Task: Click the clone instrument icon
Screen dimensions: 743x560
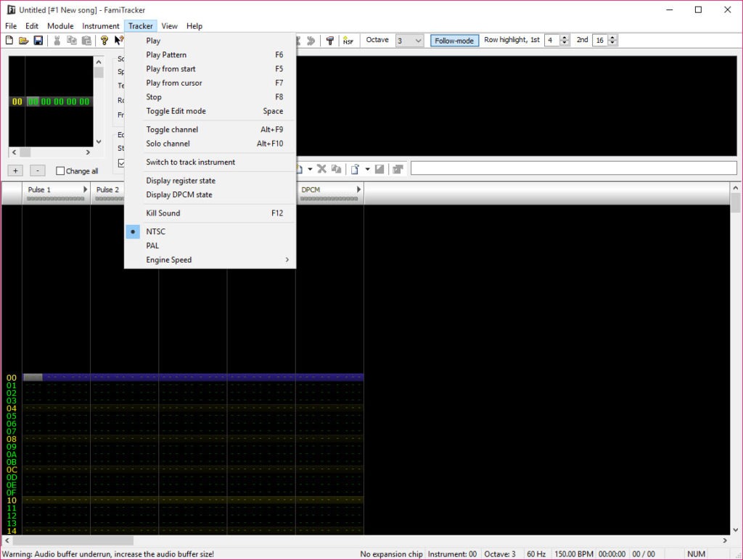Action: click(337, 169)
